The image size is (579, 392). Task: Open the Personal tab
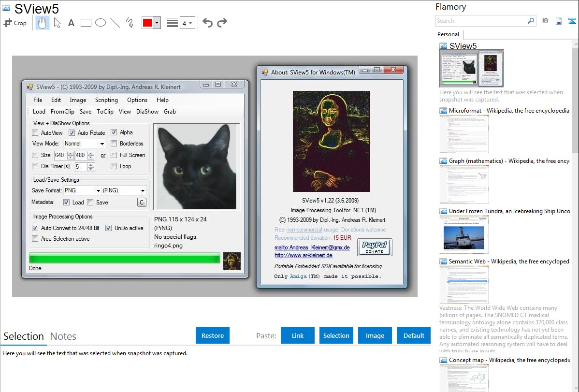point(448,34)
